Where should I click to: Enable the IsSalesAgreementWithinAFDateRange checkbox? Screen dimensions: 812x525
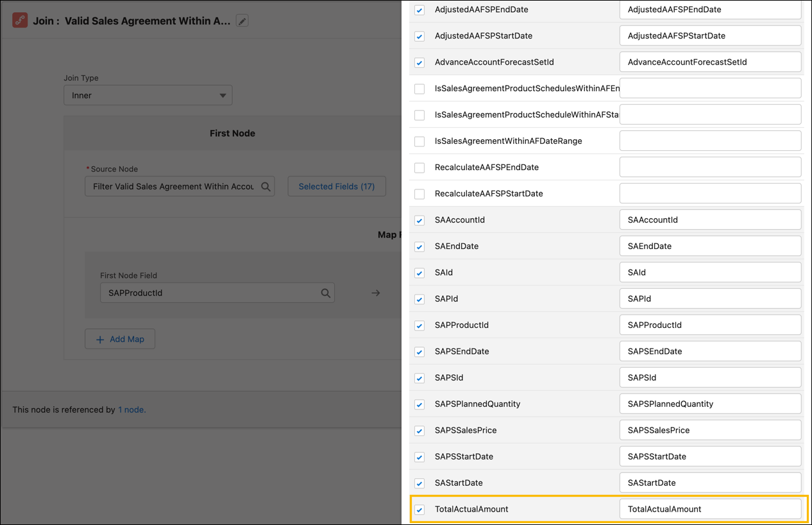(x=419, y=141)
